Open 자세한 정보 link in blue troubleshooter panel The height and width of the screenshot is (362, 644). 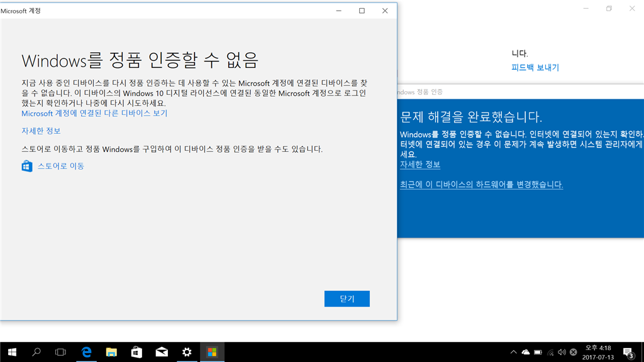point(420,165)
